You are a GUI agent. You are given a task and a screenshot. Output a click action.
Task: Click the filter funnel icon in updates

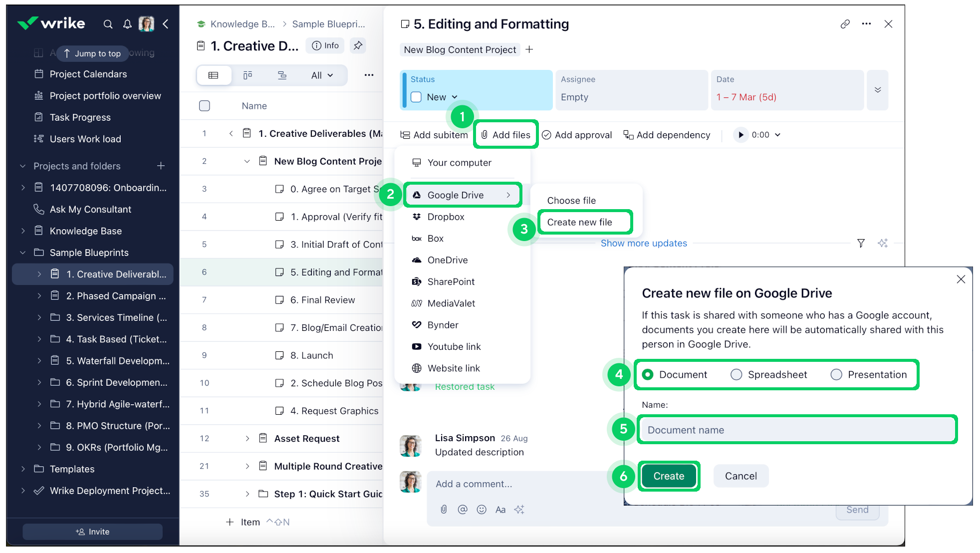[861, 243]
